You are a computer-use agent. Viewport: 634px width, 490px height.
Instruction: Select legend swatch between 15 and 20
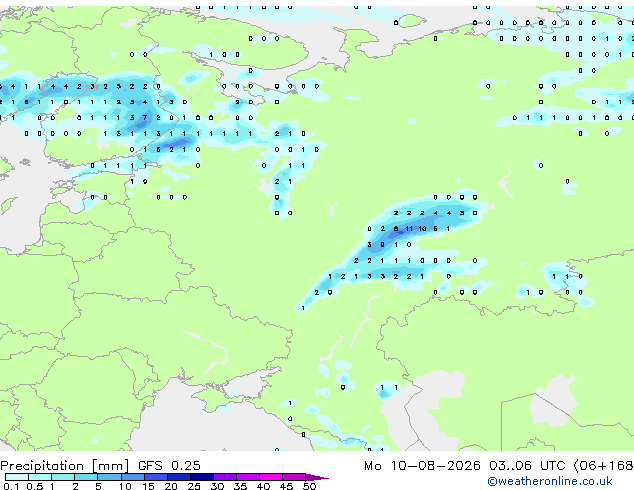point(156,477)
